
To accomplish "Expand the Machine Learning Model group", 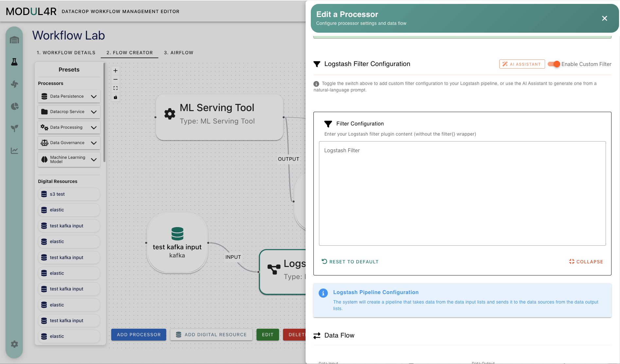I will [x=69, y=159].
